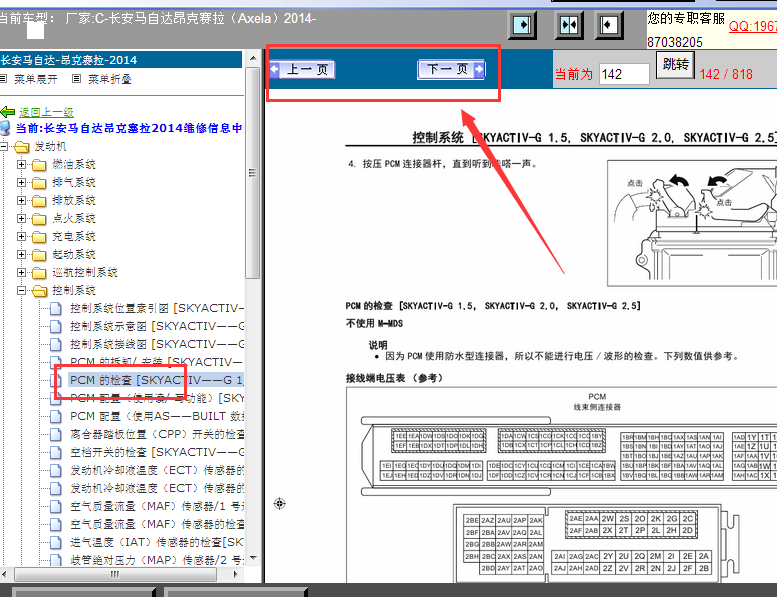
Task: Click green back arrow icon beside 返回上一级
Action: coord(8,112)
